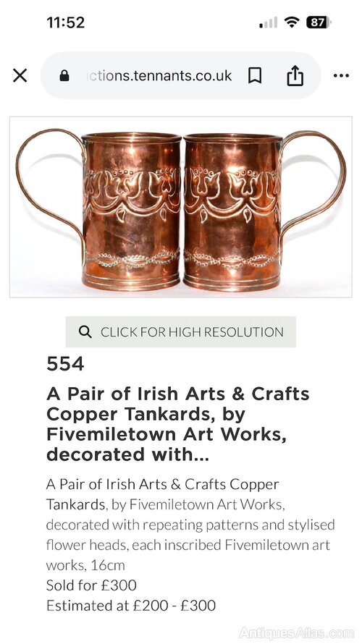This screenshot has width=362, height=644.
Task: Tap the cellular signal bars icon
Action: click(269, 22)
